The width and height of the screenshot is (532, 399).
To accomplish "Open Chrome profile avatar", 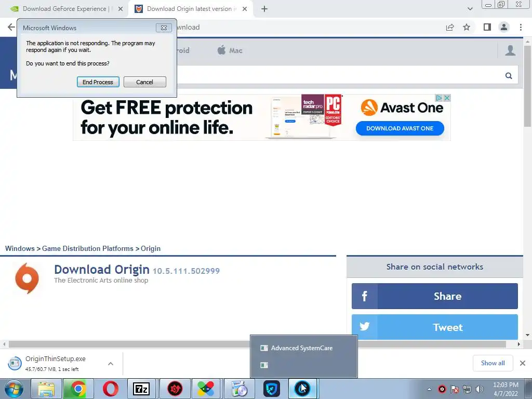I will coord(504,27).
